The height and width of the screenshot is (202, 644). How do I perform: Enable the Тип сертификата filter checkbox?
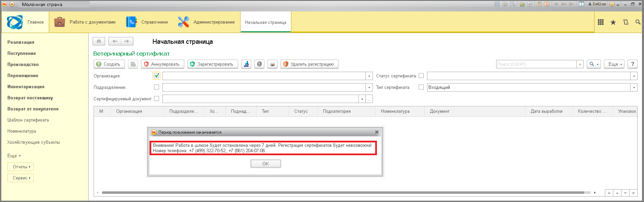[x=421, y=87]
